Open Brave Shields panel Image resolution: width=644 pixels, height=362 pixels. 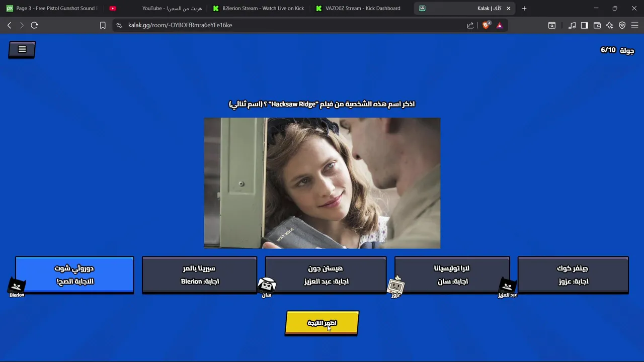486,25
